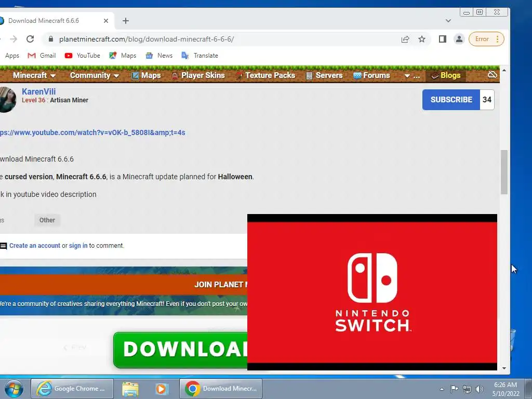Image resolution: width=532 pixels, height=399 pixels.
Task: Open the YouTube bookmark
Action: pos(83,56)
